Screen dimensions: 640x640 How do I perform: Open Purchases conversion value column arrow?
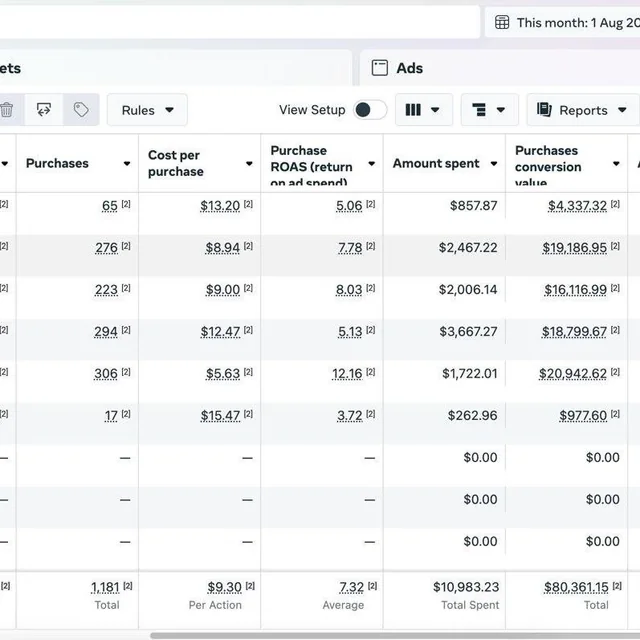[x=616, y=164]
